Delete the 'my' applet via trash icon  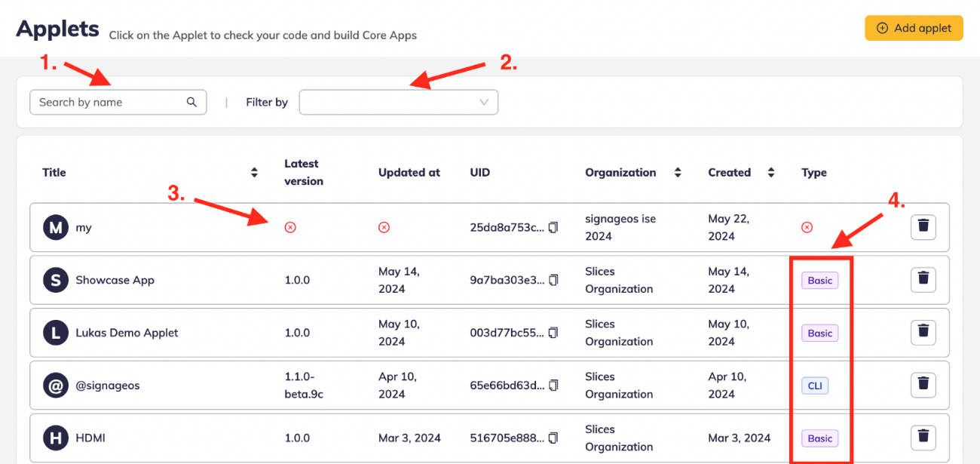923,227
